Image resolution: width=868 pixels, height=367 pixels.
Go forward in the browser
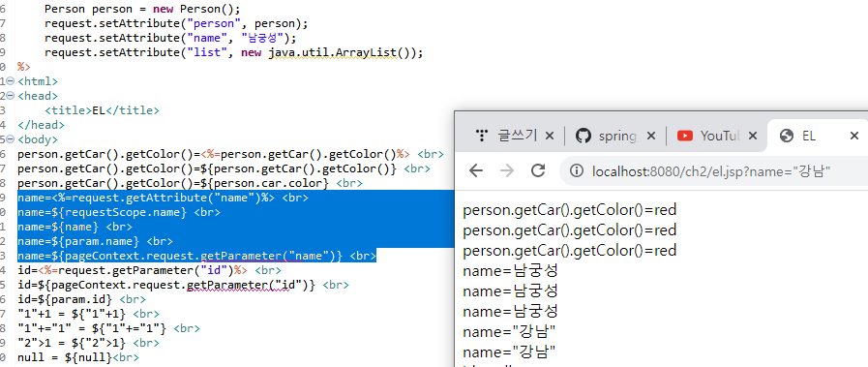[x=506, y=170]
